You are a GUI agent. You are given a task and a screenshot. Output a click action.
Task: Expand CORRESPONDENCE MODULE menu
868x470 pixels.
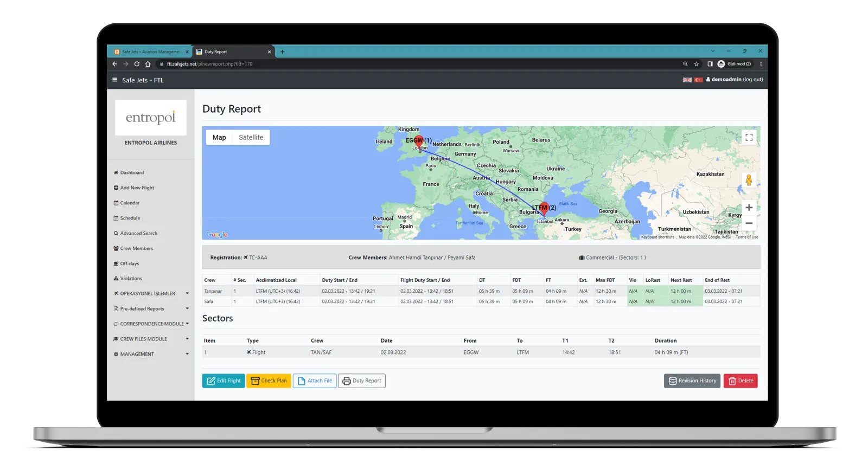(x=151, y=324)
